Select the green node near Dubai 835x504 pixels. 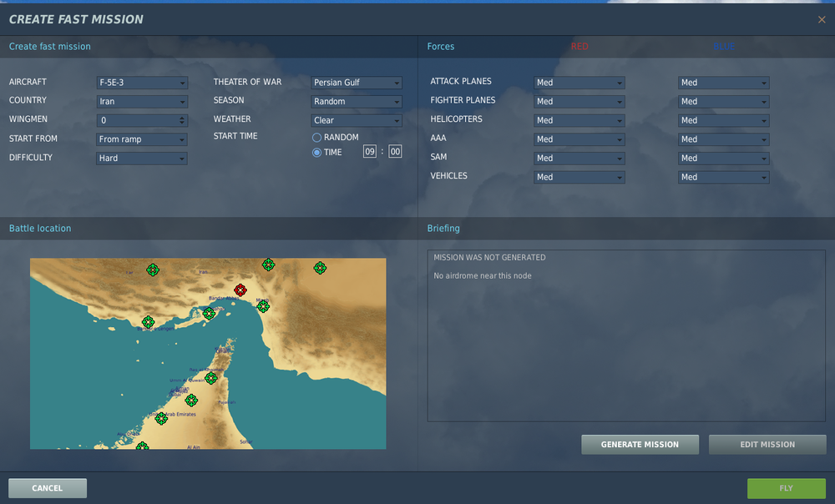click(x=191, y=401)
